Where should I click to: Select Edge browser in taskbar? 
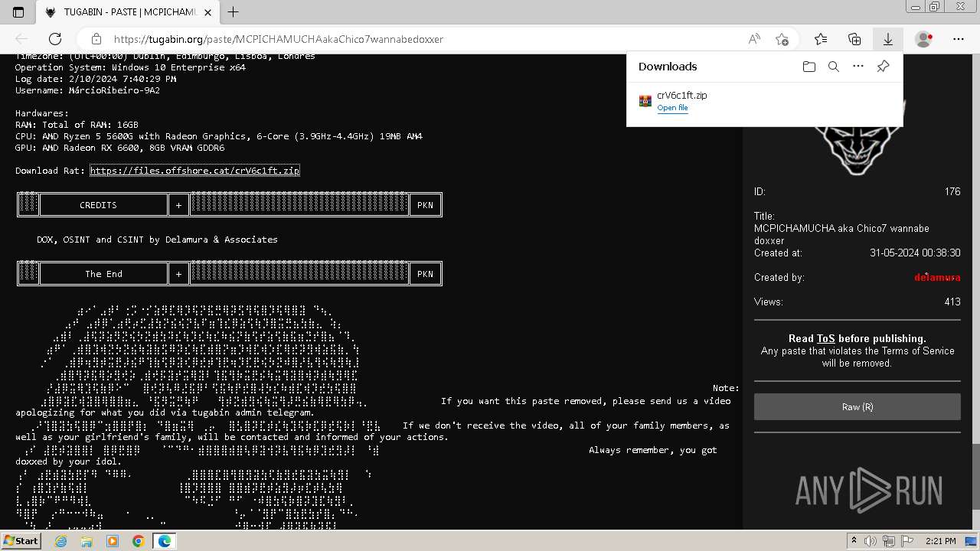tap(165, 541)
